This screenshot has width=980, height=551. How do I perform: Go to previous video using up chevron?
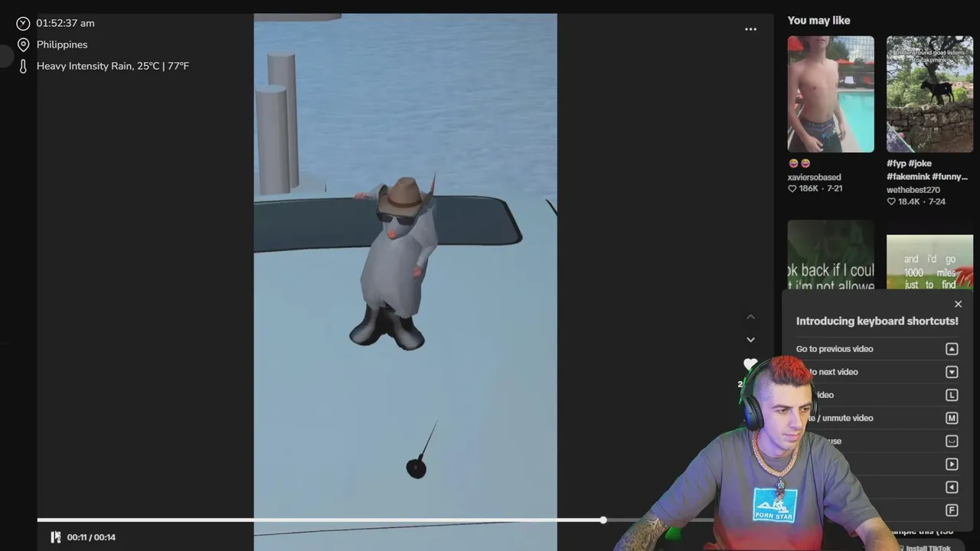[750, 317]
